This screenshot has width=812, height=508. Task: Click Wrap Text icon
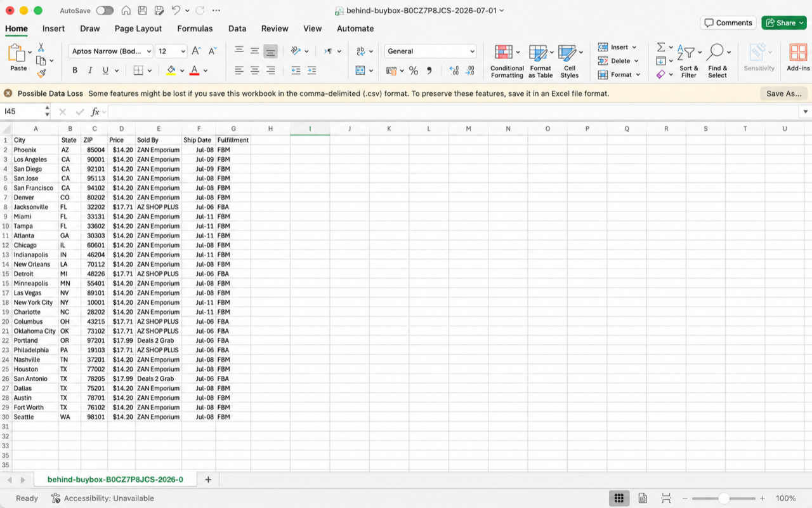[361, 51]
